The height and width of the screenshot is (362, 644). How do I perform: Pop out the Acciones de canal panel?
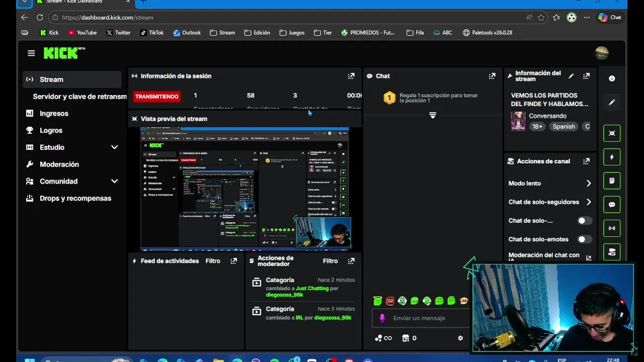coord(586,161)
